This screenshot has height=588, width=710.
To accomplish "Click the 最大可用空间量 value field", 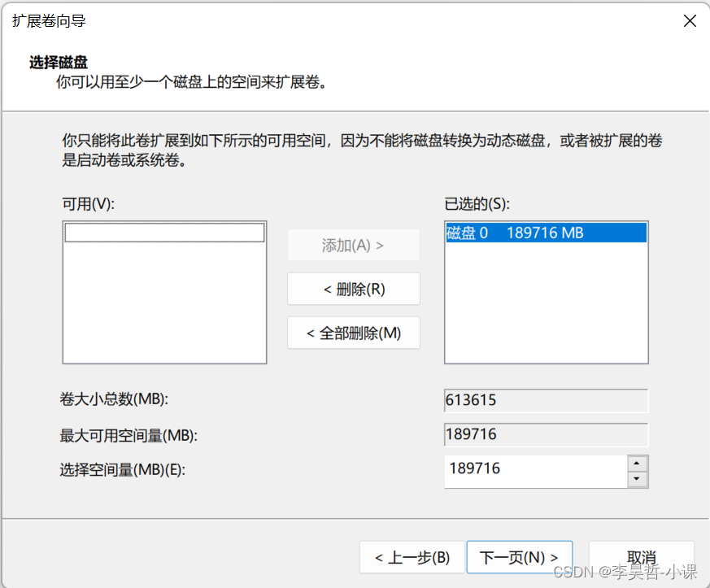I will pos(545,434).
